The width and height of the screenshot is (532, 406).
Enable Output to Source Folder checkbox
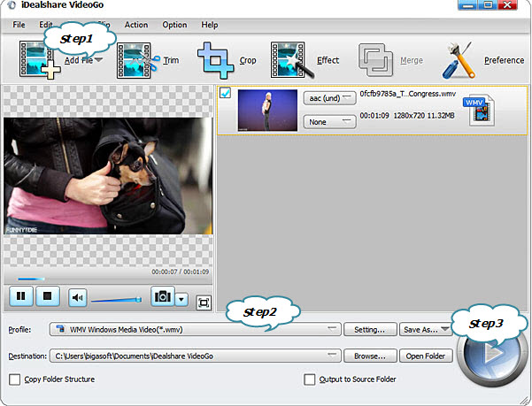[310, 379]
